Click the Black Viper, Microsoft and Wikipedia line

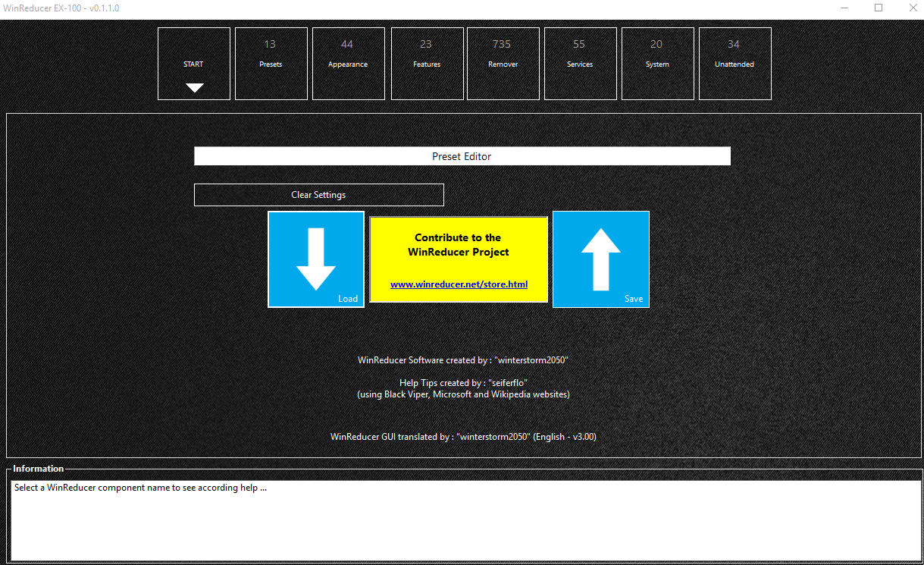pyautogui.click(x=463, y=394)
